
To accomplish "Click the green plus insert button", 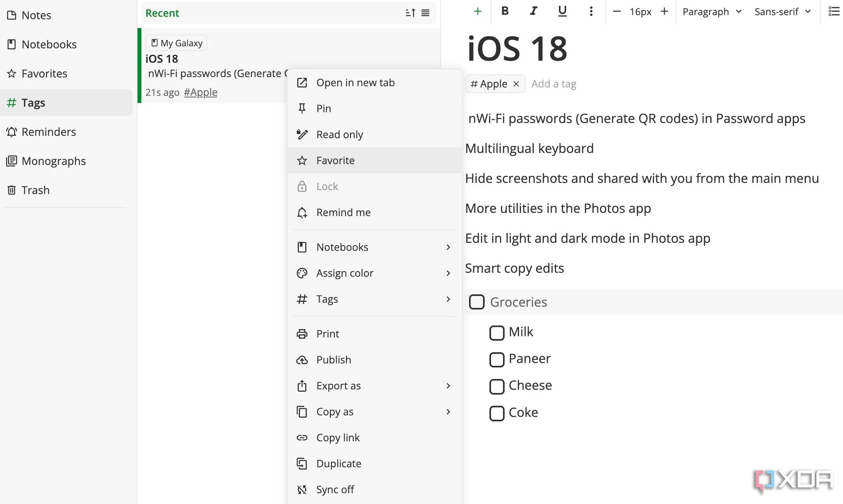I will coord(477,12).
